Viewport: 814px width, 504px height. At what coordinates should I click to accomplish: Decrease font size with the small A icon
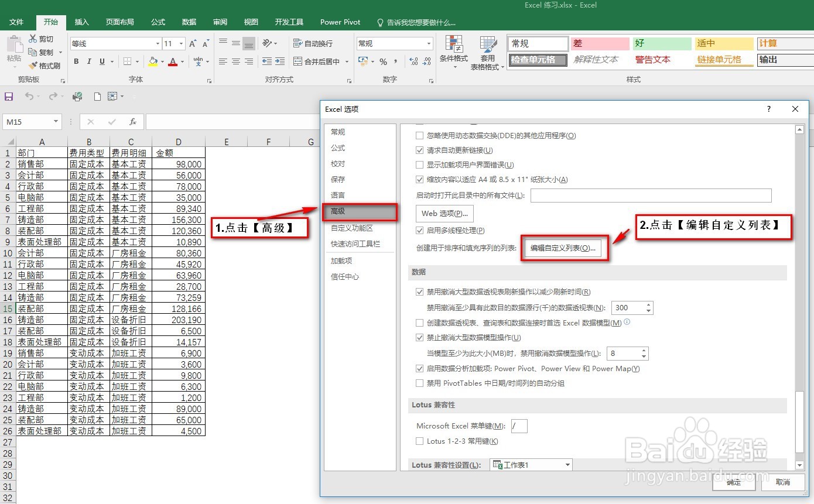[x=206, y=44]
